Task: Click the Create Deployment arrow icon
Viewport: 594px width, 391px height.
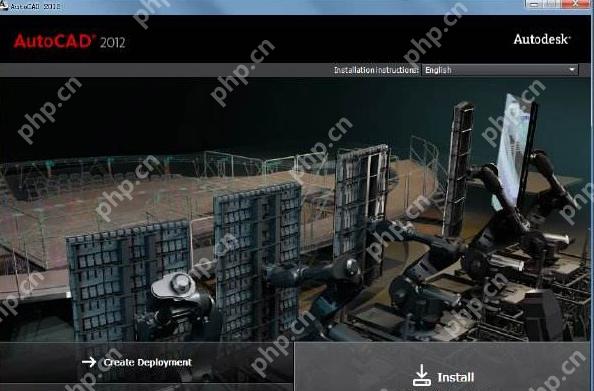Action: [89, 362]
